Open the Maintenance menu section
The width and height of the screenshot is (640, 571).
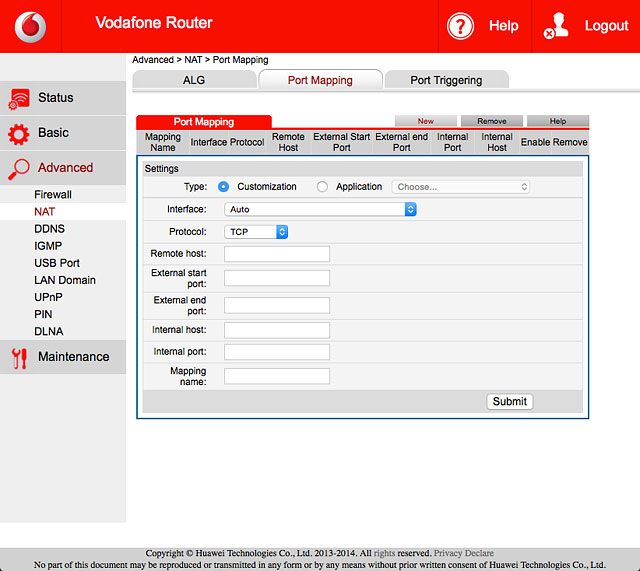tap(63, 357)
